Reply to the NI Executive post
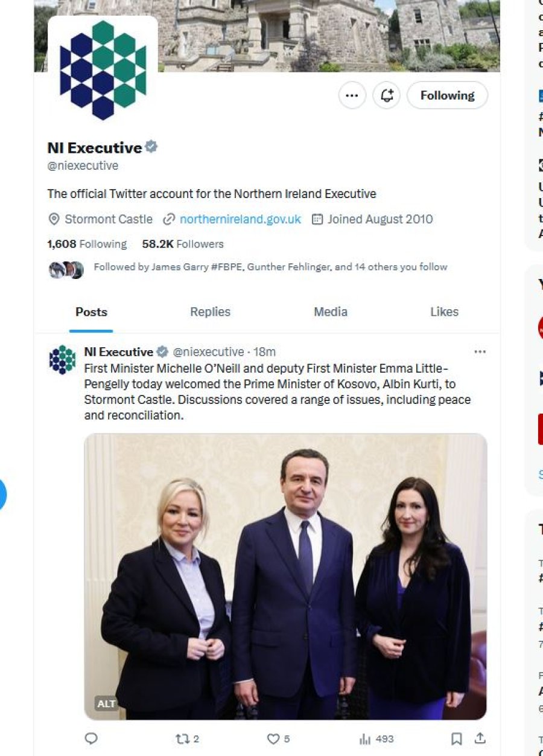The width and height of the screenshot is (543, 756). coord(91,738)
